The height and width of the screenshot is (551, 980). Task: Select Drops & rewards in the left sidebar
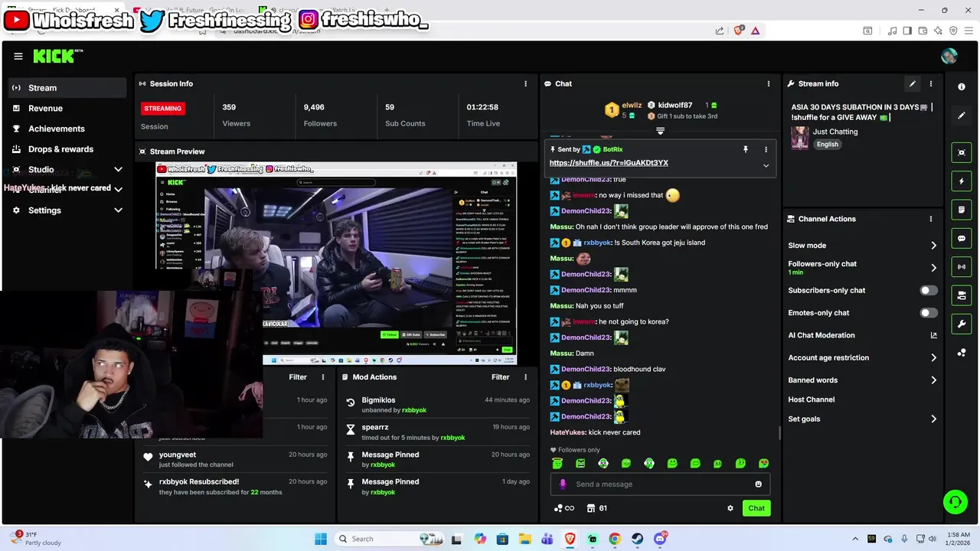67,149
